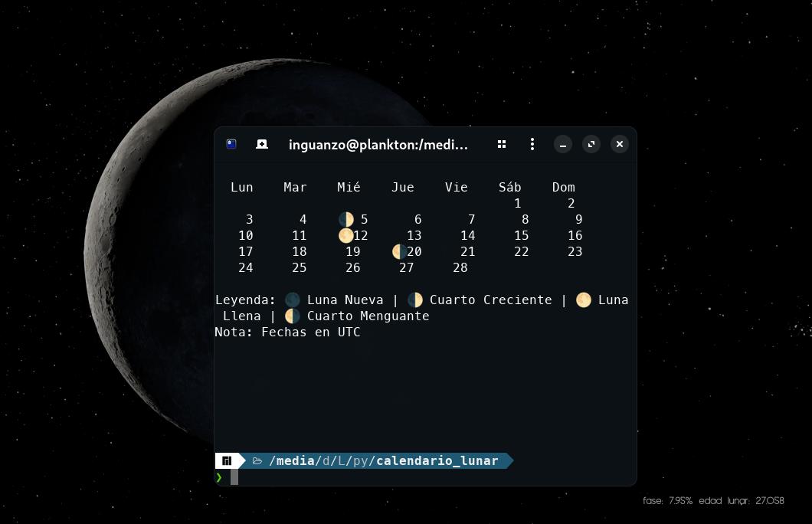Click the Cuarto Creciente moon icon in the legend
This screenshot has height=524, width=812.
click(415, 300)
